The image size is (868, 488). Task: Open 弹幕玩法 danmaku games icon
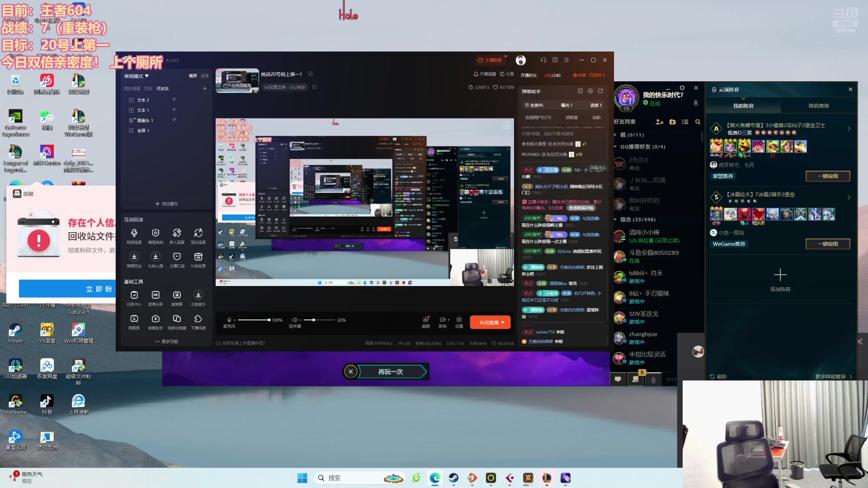(134, 260)
